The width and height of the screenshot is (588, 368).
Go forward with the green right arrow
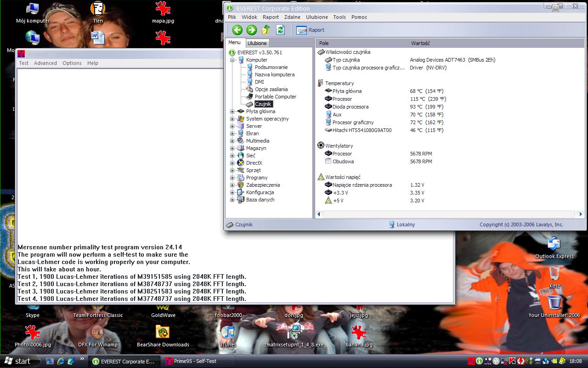click(x=251, y=30)
